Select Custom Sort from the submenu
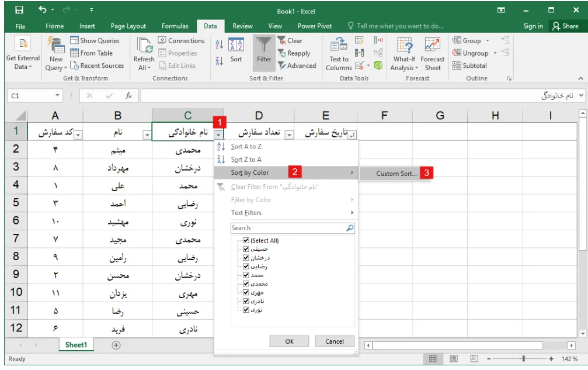Screen dimensions: 588x370 click(x=396, y=174)
